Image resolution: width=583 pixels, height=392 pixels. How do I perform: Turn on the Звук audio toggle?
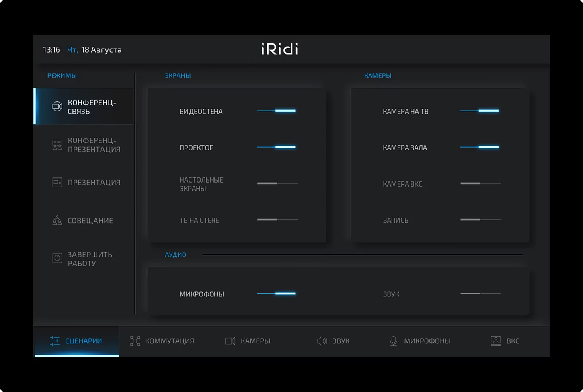pos(480,294)
